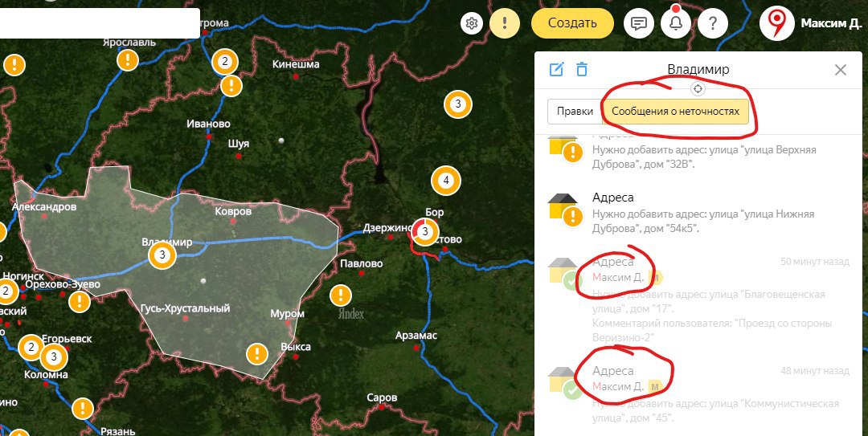Image resolution: width=868 pixels, height=436 pixels.
Task: Open the Коммунистическая улица дом 45 report text
Action: point(715,410)
